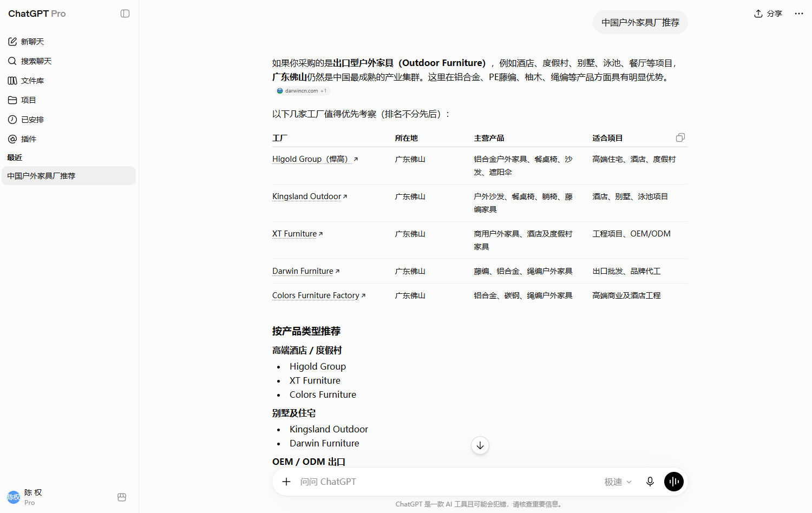Click the ChatGPT Pro logo header
812x513 pixels.
(x=37, y=14)
